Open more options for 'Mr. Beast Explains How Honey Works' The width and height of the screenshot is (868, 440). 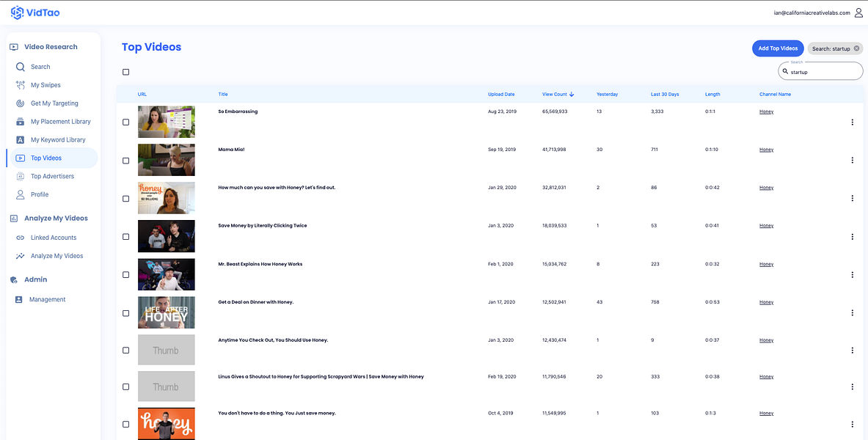(x=852, y=274)
